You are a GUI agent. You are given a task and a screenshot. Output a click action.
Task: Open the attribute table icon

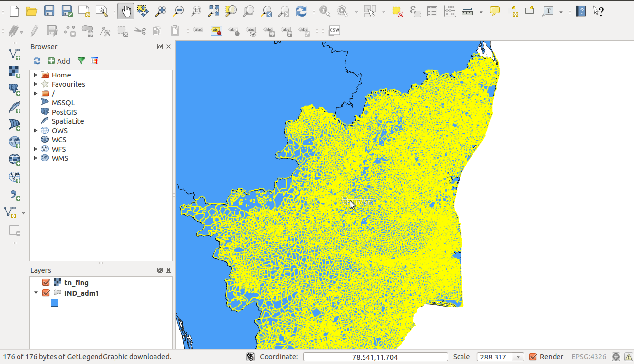tap(432, 11)
